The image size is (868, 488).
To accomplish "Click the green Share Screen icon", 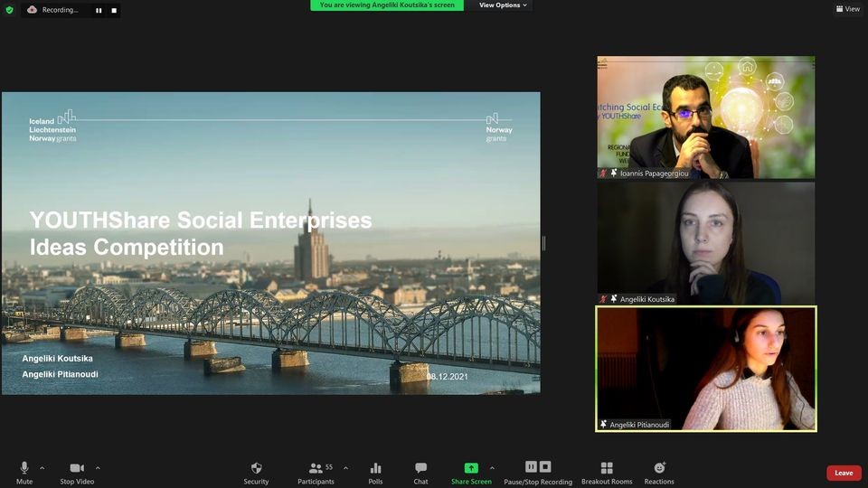I will coord(471,468).
